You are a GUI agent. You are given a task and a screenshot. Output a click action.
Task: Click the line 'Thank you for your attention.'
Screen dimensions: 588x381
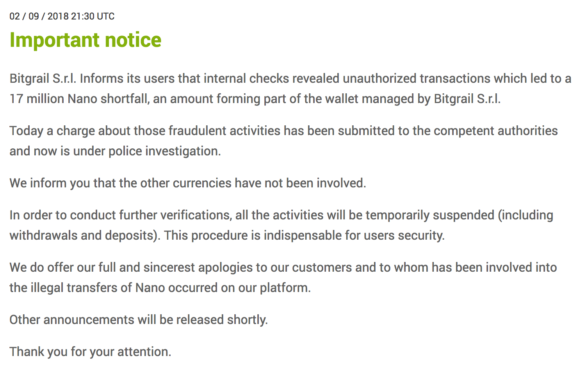tap(90, 352)
